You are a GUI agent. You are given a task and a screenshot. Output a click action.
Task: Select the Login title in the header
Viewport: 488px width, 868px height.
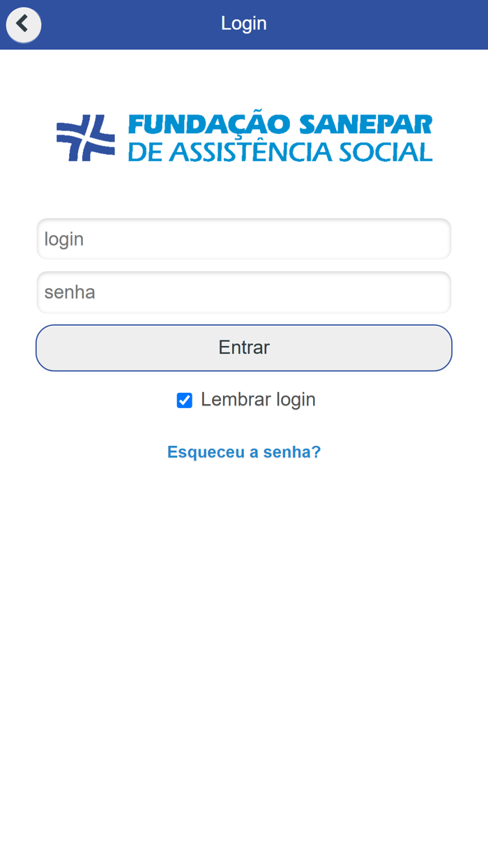(244, 23)
